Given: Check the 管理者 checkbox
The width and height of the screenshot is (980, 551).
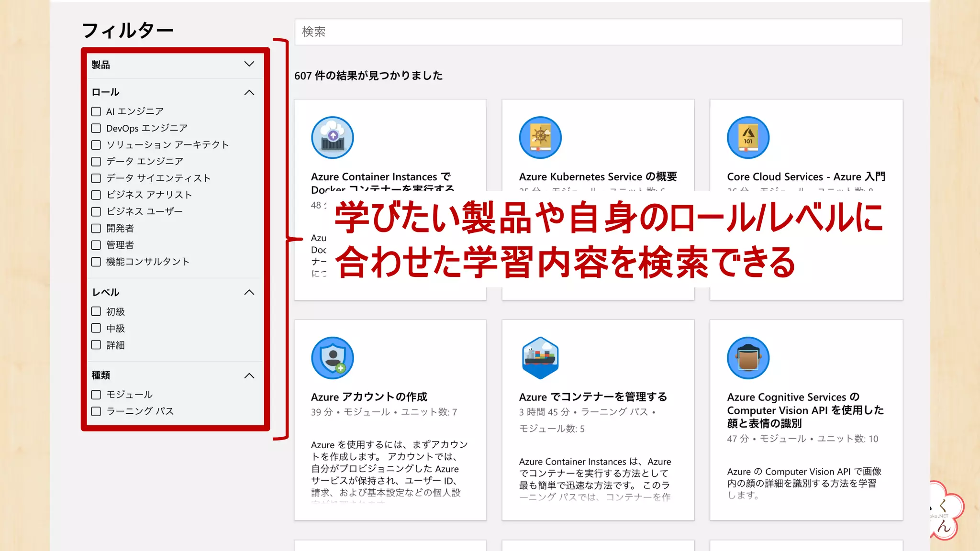Looking at the screenshot, I should [x=96, y=245].
